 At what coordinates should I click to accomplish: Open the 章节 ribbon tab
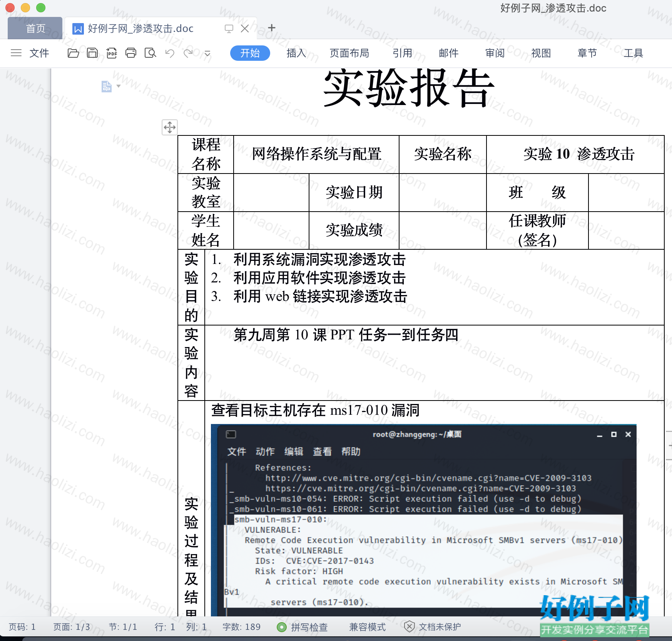587,53
